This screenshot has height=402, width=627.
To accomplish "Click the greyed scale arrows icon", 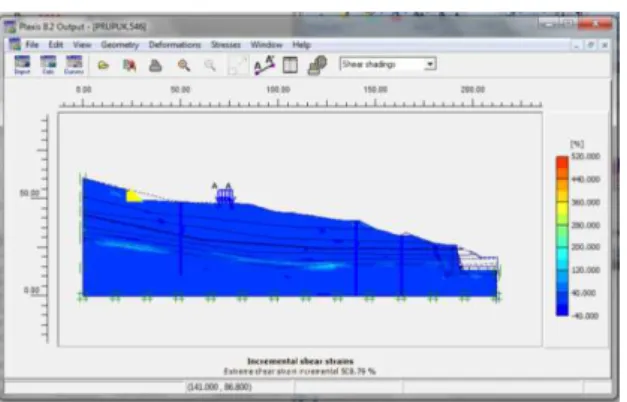I will click(x=238, y=66).
